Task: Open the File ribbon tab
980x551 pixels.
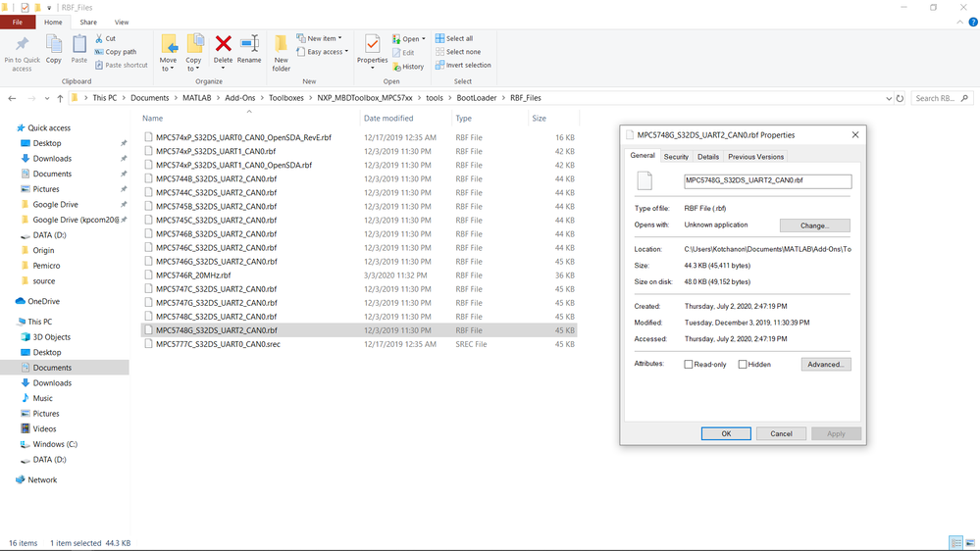Action: click(18, 22)
